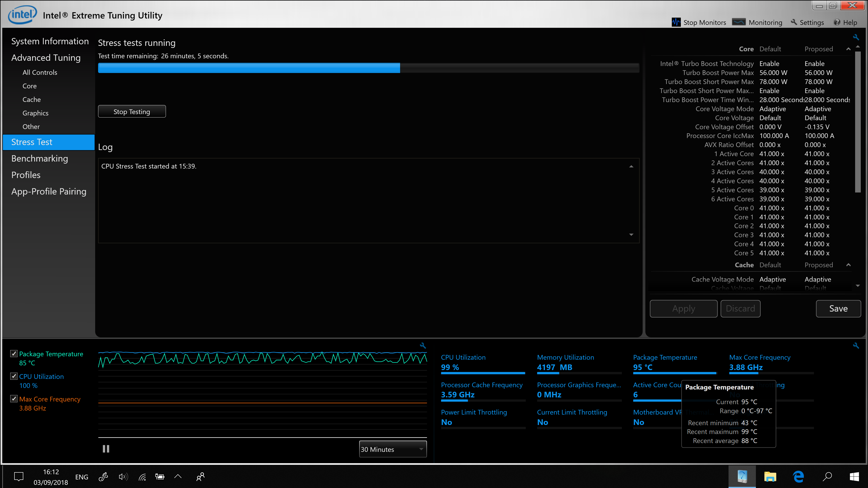Pause the monitoring graph

pos(106,449)
